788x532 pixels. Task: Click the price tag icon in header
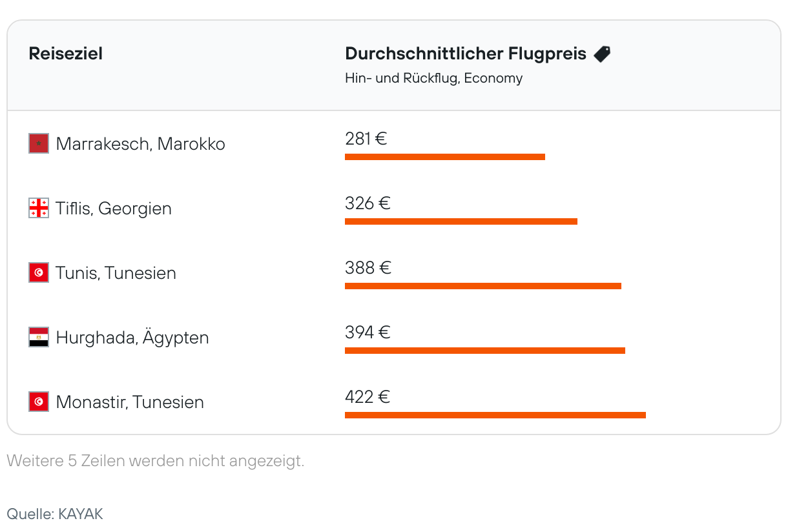click(601, 54)
